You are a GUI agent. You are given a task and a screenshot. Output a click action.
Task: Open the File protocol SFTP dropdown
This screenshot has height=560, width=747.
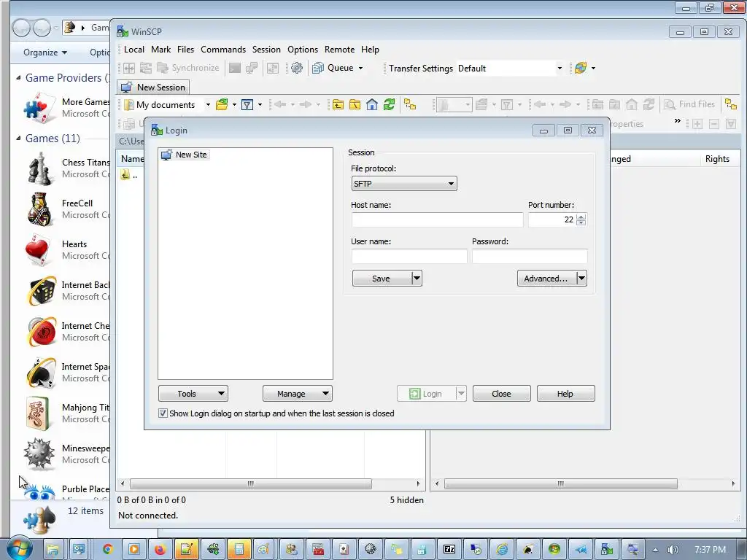(x=404, y=184)
